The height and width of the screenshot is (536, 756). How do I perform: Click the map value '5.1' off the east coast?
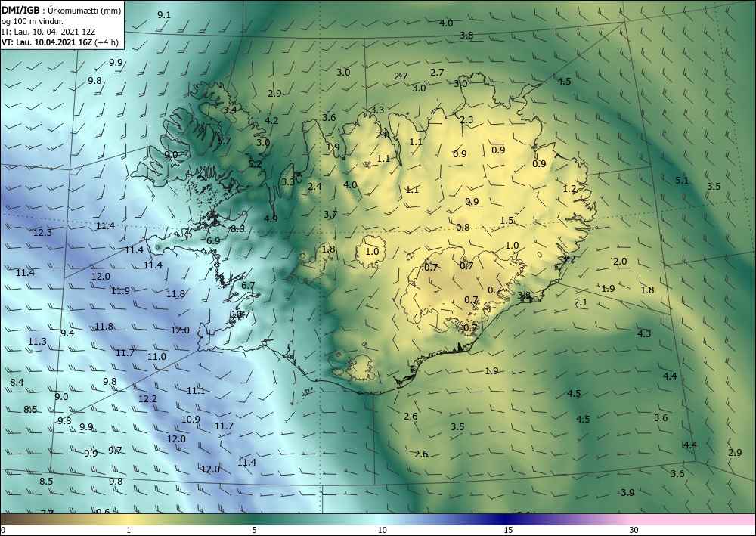682,181
